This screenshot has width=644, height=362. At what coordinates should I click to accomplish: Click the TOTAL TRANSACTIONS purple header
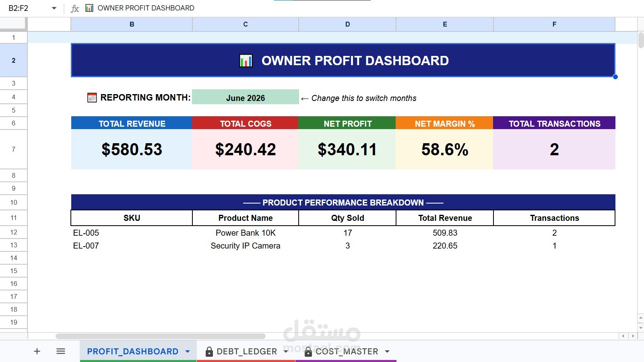coord(554,123)
